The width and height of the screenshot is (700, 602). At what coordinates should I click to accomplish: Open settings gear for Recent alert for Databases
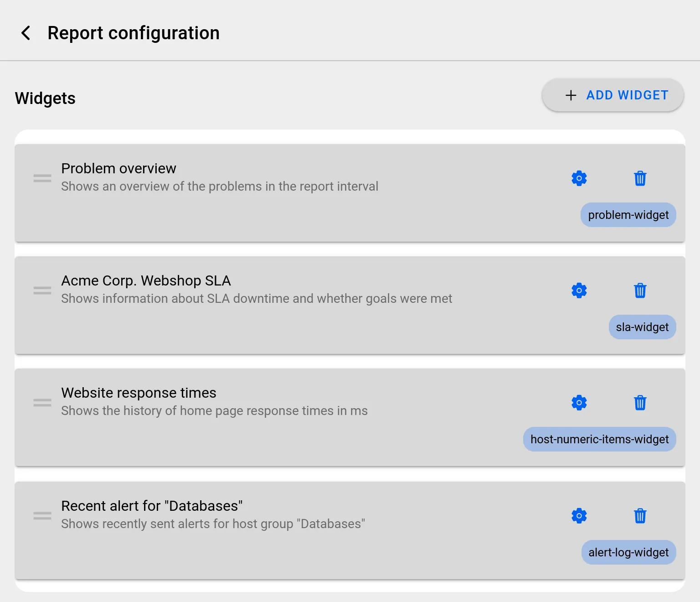coord(579,516)
